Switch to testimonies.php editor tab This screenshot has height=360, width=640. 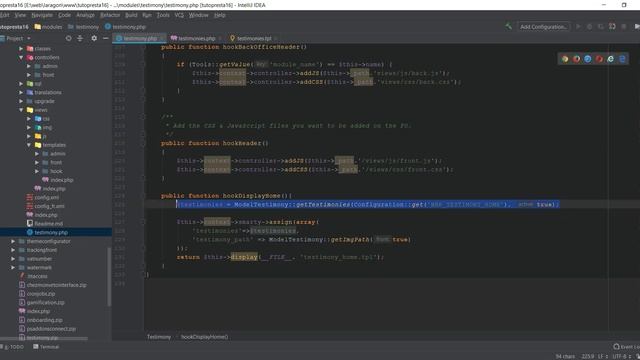click(x=196, y=38)
